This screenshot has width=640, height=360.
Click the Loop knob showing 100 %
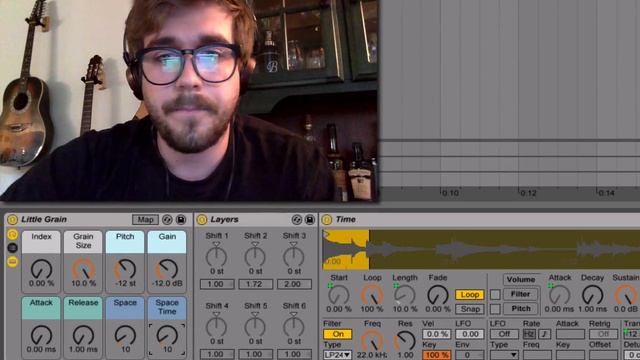tap(372, 295)
